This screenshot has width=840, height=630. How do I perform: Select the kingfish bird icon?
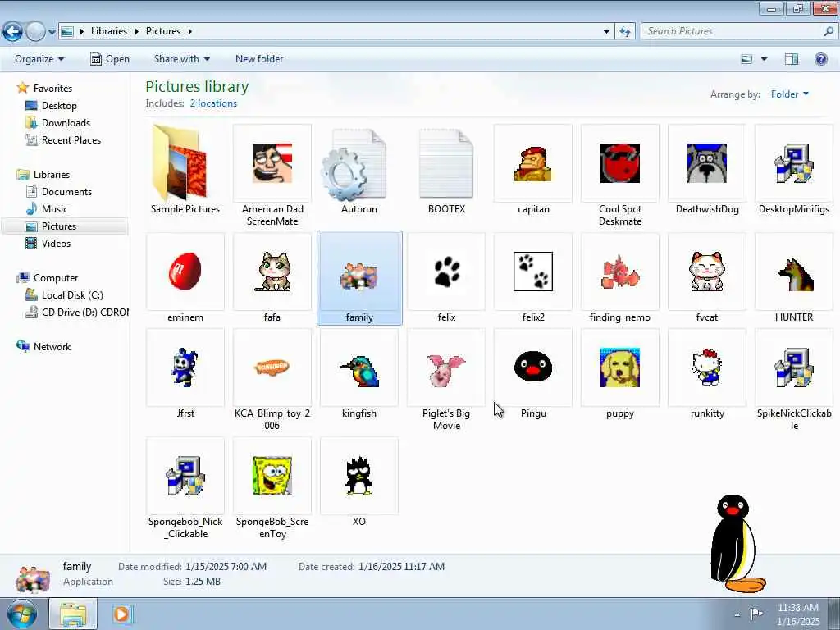tap(359, 371)
